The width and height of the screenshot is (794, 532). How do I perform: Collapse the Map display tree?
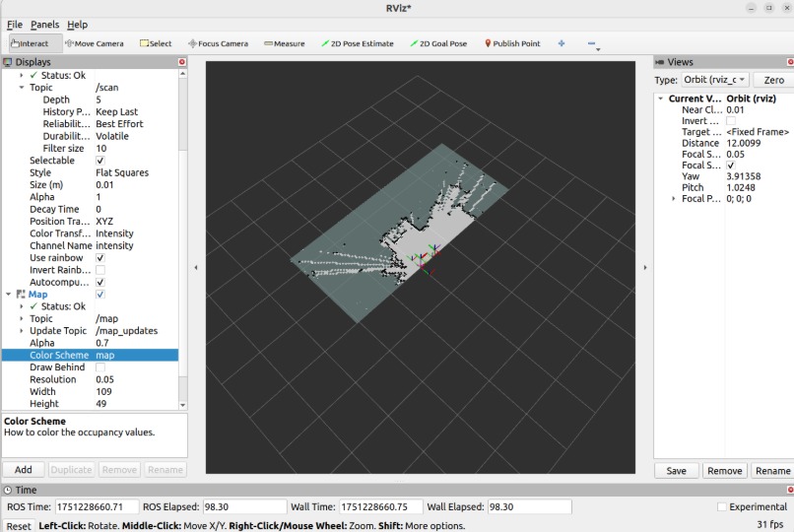(8, 295)
